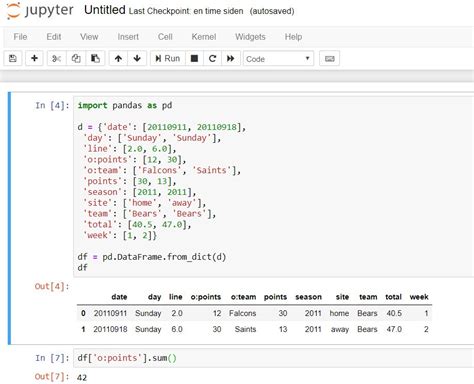Click the 20110911 date cell
474x384 pixels.
click(110, 313)
